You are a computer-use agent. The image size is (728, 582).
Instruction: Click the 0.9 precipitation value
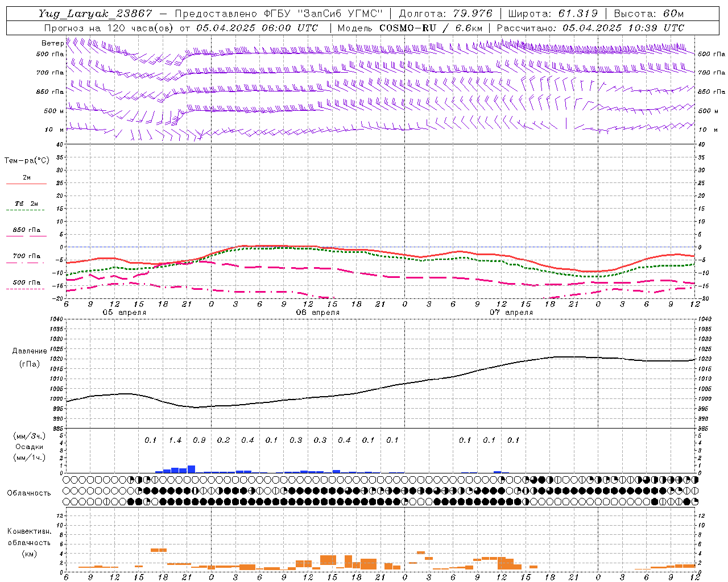pos(199,440)
